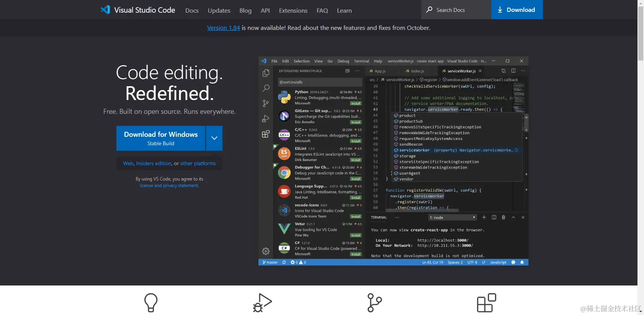Expand the download options dropdown arrow

click(214, 138)
